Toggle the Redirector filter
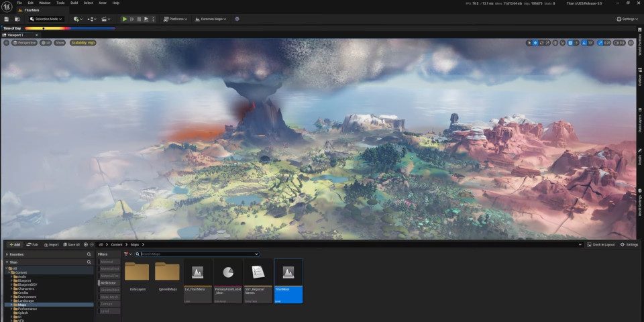The image size is (644, 322). click(109, 283)
